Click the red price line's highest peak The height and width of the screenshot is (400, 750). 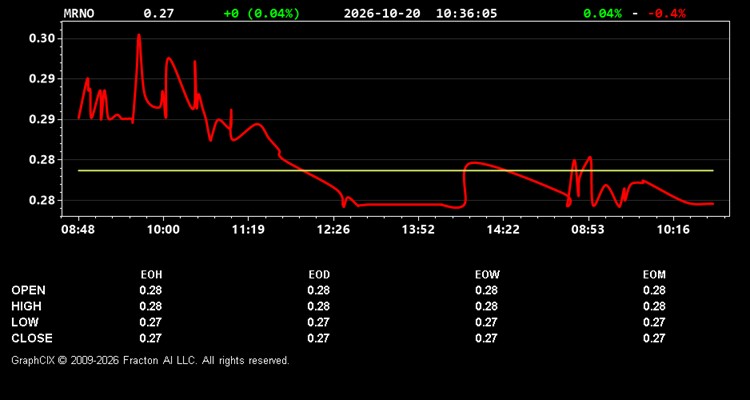tap(139, 35)
